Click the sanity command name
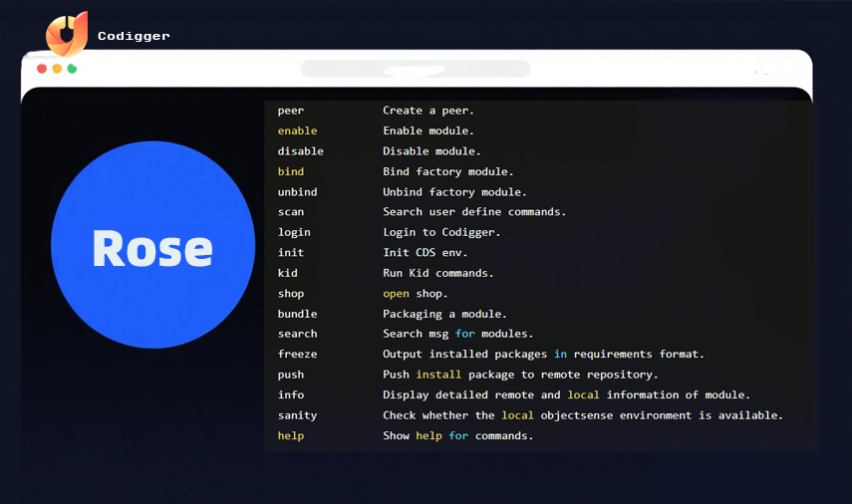852x504 pixels. coord(297,415)
